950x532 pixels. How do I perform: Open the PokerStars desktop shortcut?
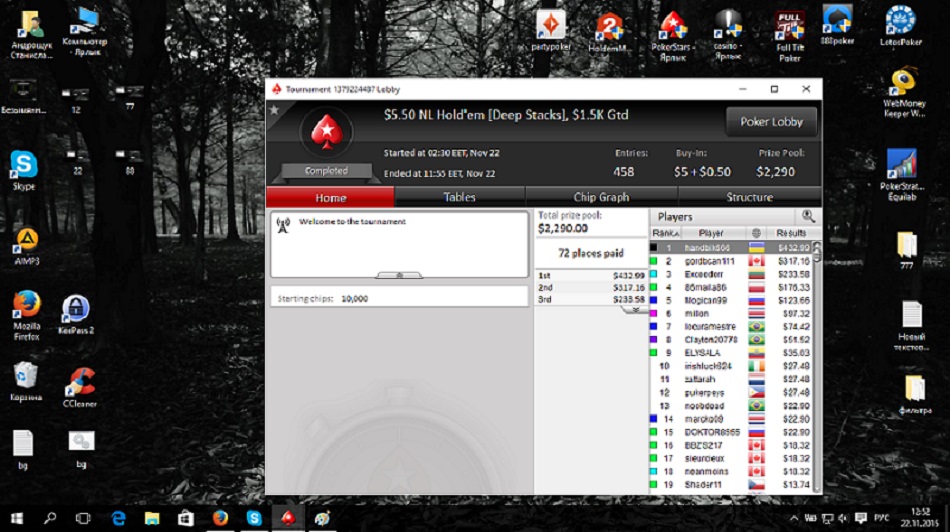click(673, 36)
